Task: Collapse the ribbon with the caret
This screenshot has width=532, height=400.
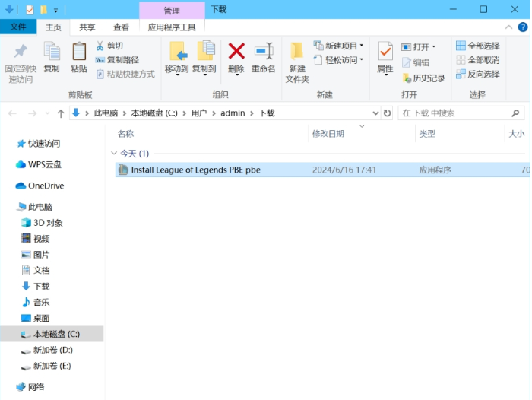Action: [x=508, y=27]
